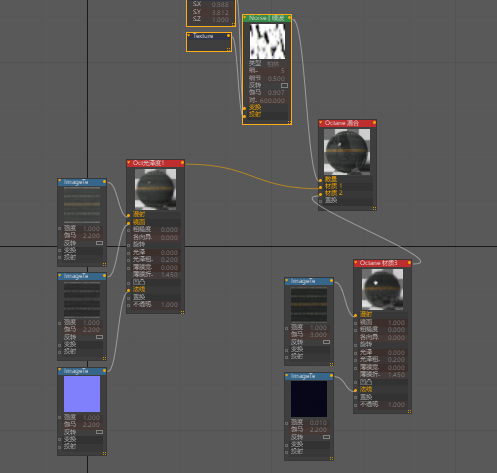This screenshot has width=497, height=473.
Task: Click the 法线 normal input port on Oct光泽度1
Action: 128,290
